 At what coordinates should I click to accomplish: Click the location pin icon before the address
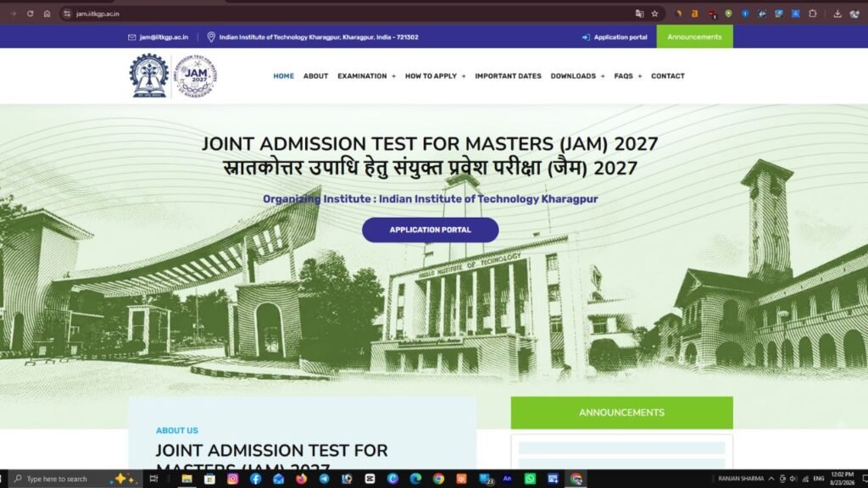[x=211, y=37]
